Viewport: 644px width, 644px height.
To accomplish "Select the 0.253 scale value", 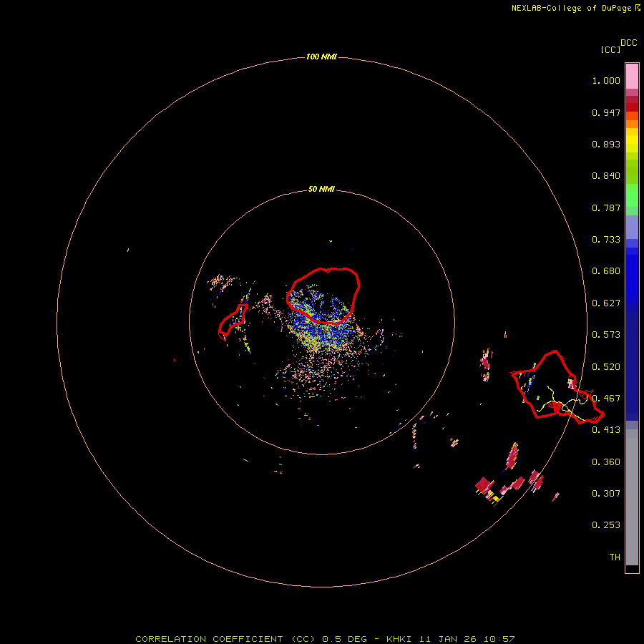I will [x=606, y=525].
